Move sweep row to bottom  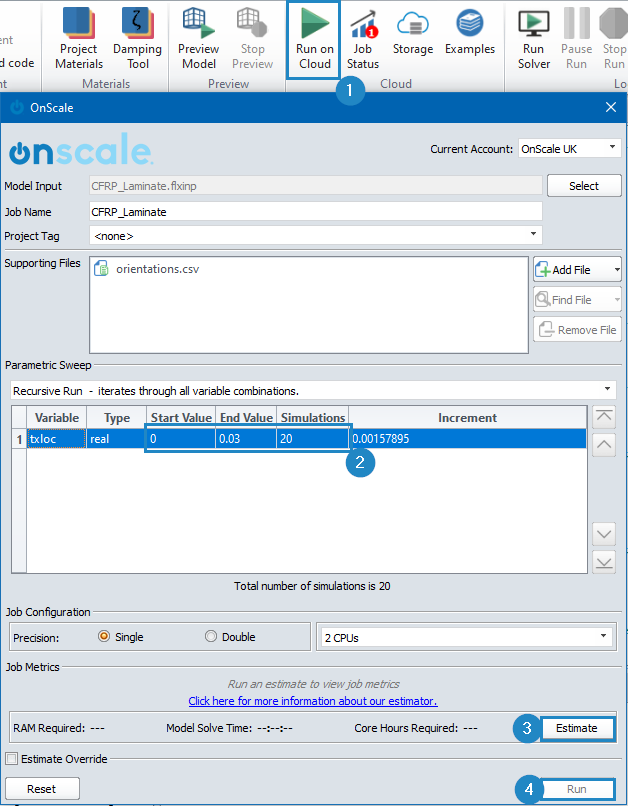coord(604,562)
